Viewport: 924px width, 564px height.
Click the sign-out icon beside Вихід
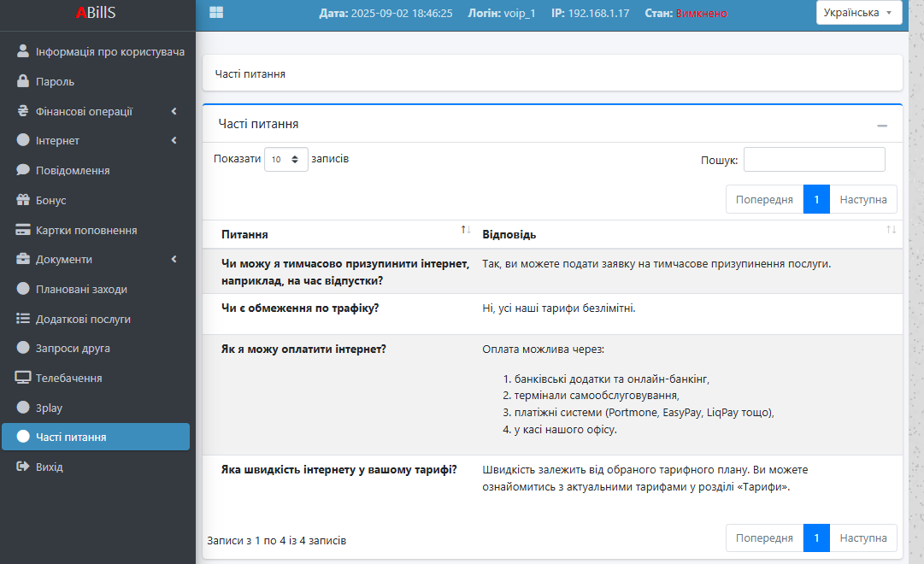click(23, 467)
